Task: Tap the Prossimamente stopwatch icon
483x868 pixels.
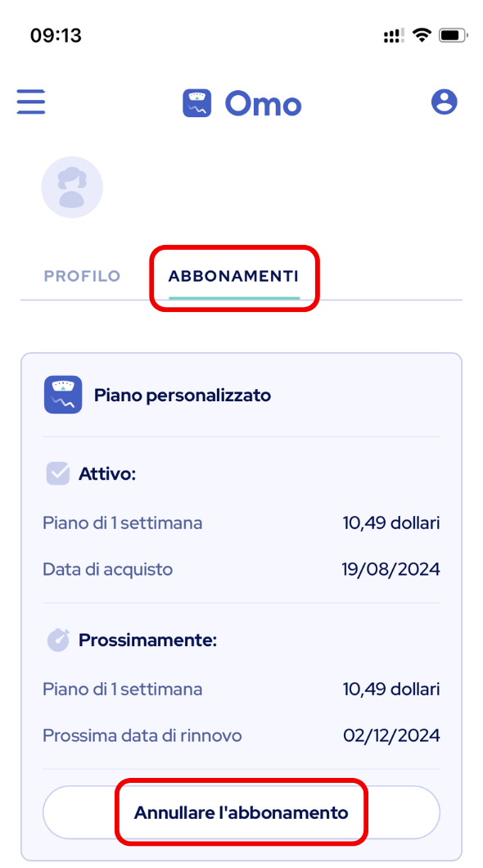Action: click(x=58, y=640)
